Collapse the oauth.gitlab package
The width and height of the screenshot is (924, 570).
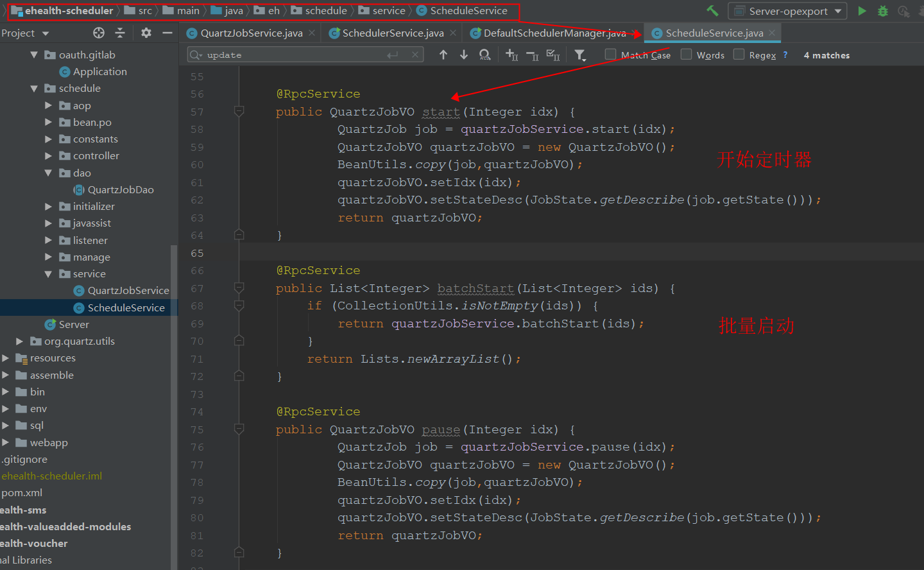pyautogui.click(x=34, y=55)
